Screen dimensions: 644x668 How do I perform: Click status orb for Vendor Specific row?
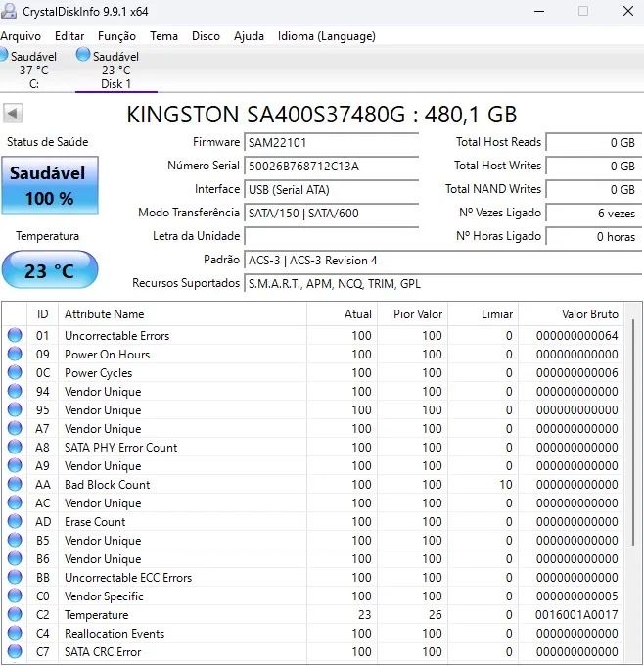coord(15,596)
